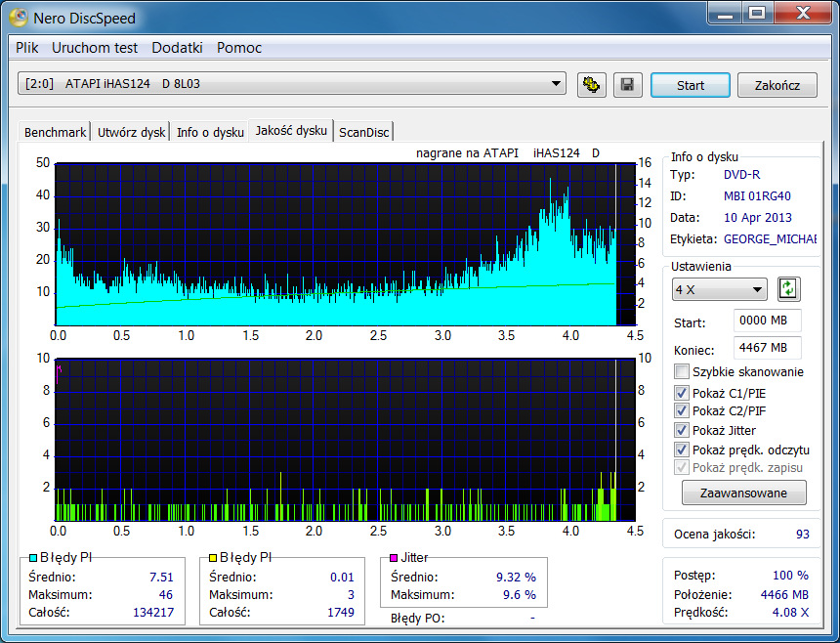This screenshot has width=840, height=643.
Task: Click the PI total value 134217
Action: [153, 612]
